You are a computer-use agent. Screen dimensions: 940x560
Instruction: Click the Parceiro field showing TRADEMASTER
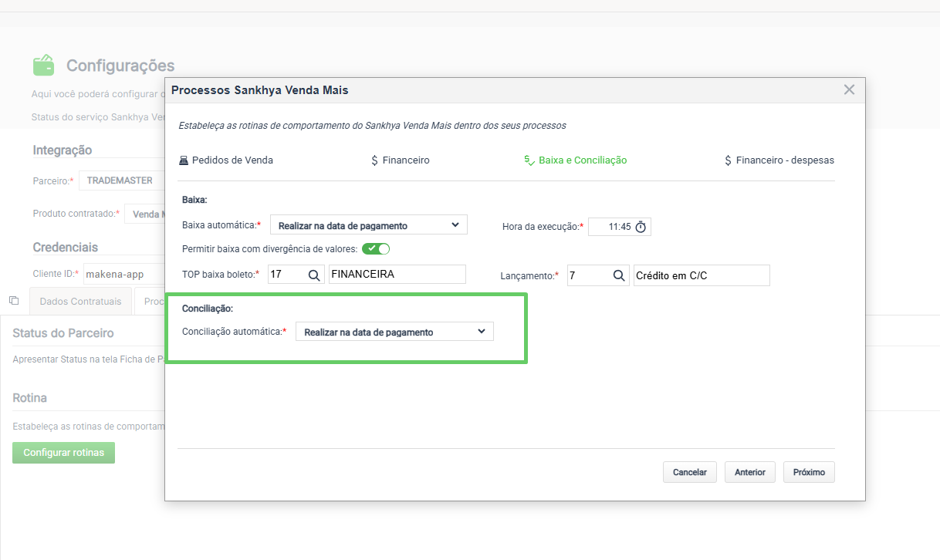[x=121, y=180]
